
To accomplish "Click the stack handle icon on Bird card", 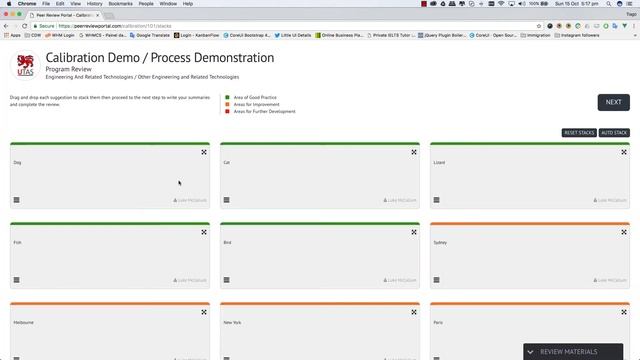I will (227, 280).
